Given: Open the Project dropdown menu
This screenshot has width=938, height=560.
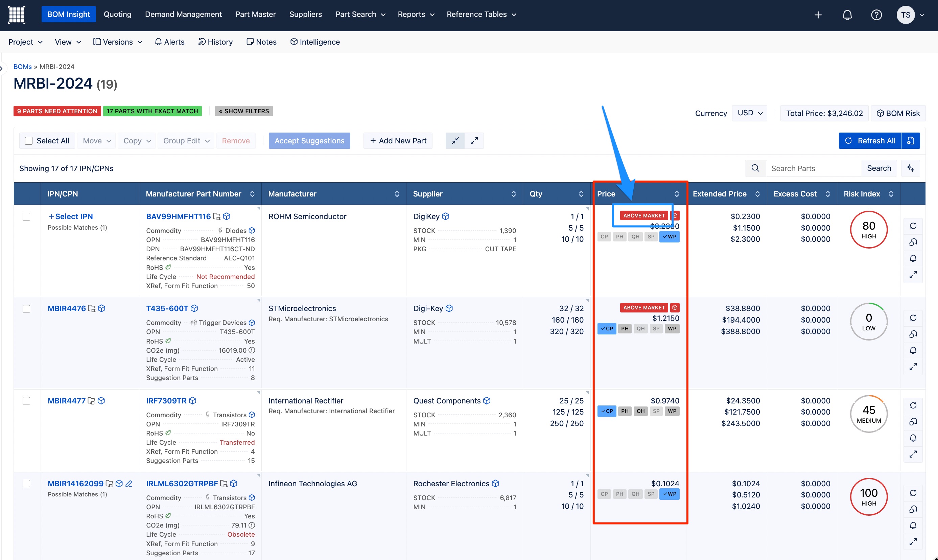Looking at the screenshot, I should click(25, 42).
